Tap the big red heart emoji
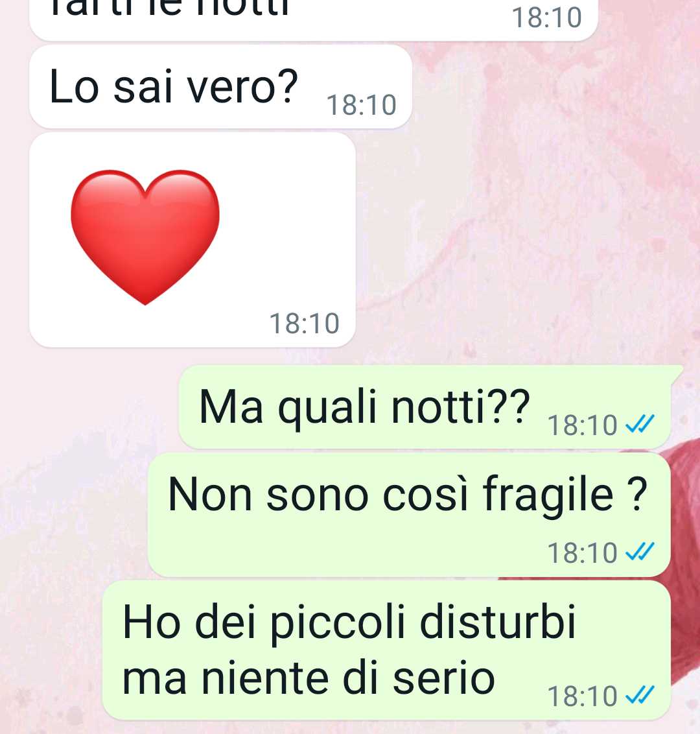 pyautogui.click(x=145, y=237)
